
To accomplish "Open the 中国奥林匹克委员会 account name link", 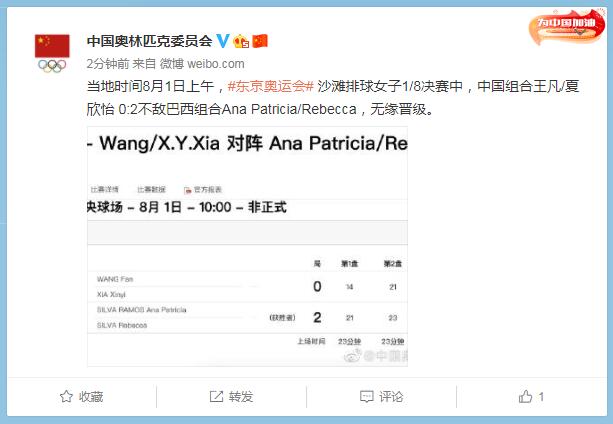I will (x=150, y=41).
